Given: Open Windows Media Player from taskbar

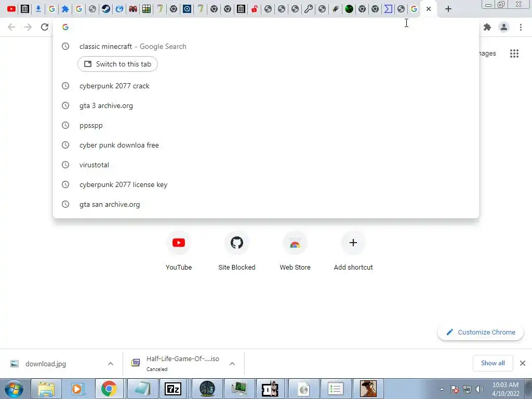Looking at the screenshot, I should (x=77, y=389).
